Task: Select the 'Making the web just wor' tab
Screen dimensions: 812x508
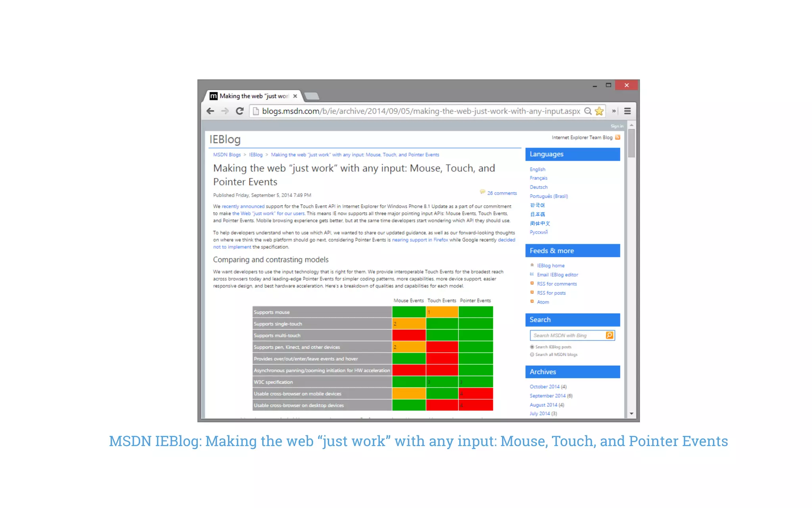Action: pyautogui.click(x=254, y=96)
